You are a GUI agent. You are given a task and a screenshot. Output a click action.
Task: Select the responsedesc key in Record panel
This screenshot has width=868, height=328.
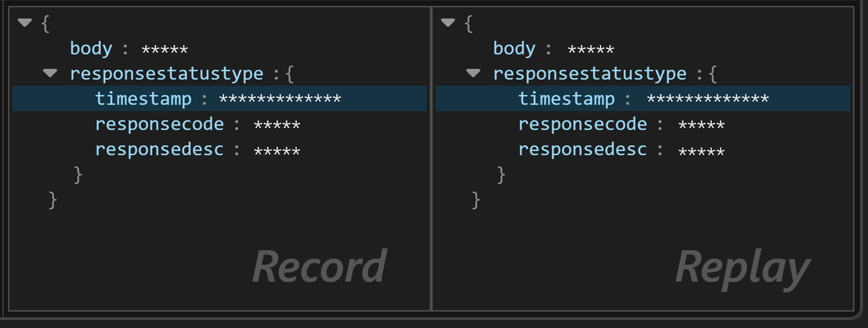click(x=159, y=149)
